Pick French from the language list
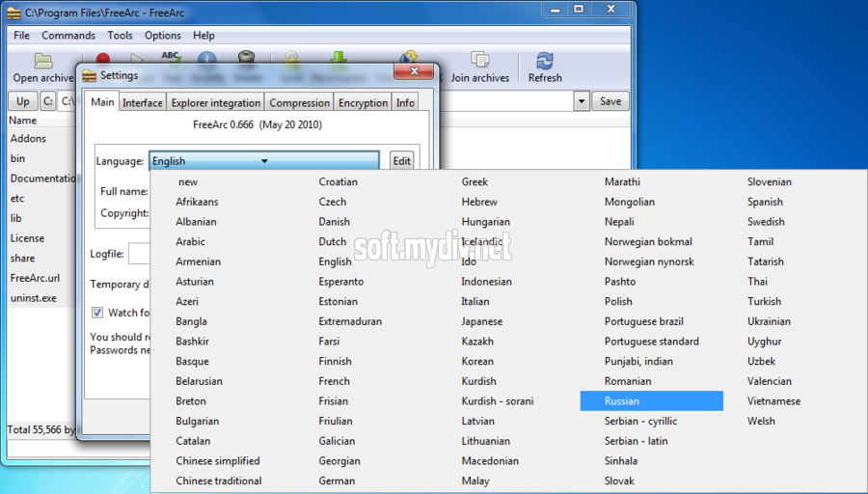Image resolution: width=868 pixels, height=494 pixels. (334, 381)
